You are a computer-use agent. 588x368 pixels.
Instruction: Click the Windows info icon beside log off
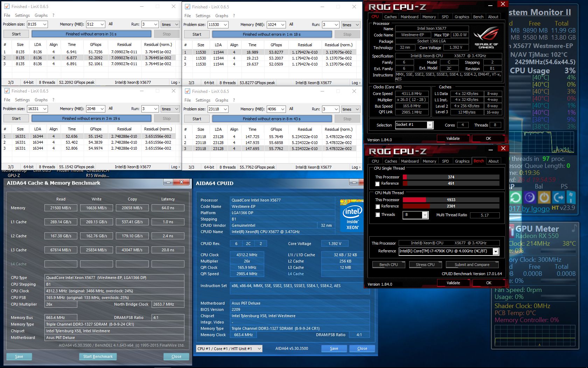pos(571,198)
